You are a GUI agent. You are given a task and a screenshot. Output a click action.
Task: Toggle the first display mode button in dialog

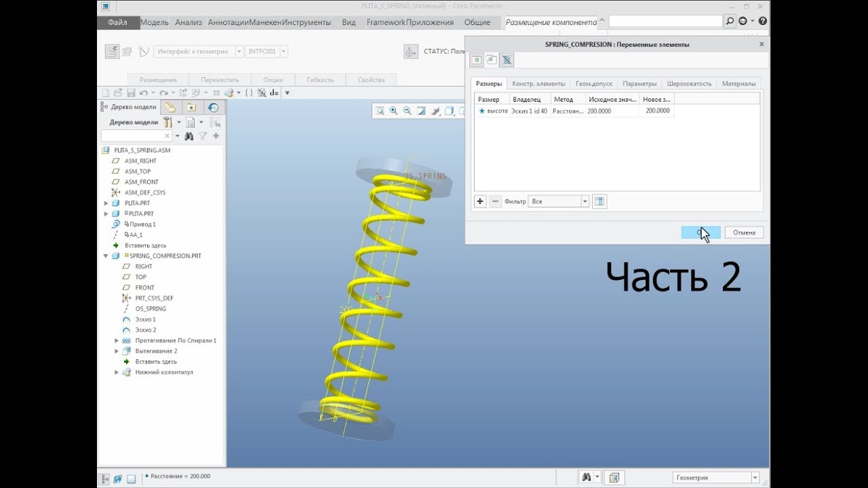click(477, 60)
